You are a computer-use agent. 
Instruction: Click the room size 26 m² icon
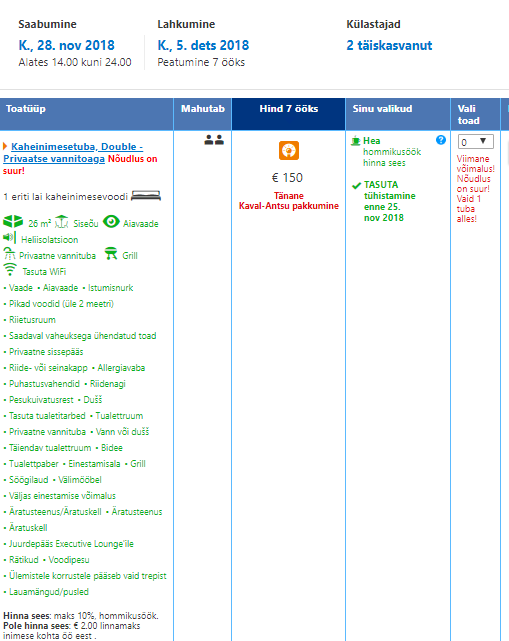click(x=13, y=222)
